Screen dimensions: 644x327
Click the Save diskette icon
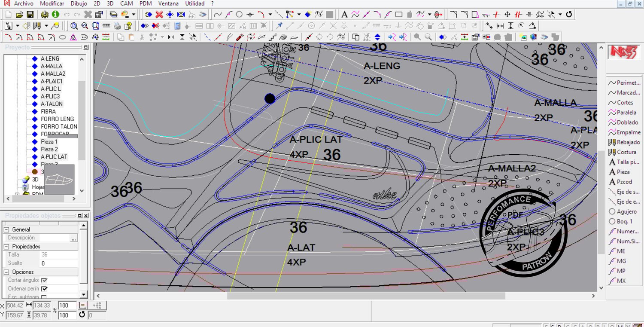point(30,15)
